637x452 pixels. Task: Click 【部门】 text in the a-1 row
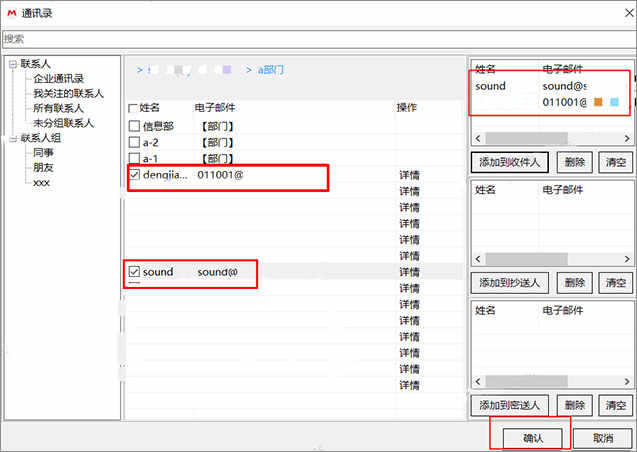pos(217,158)
